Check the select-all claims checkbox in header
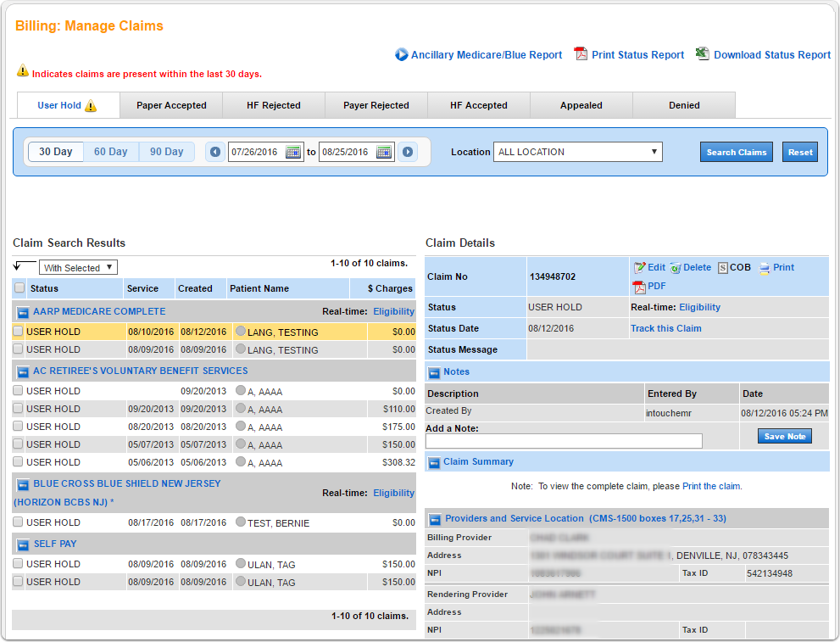This screenshot has height=642, width=840. (x=19, y=288)
